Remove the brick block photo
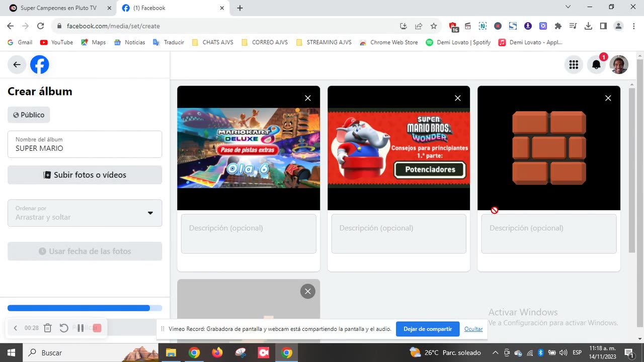Screen dimensions: 644x362 coord(608,98)
